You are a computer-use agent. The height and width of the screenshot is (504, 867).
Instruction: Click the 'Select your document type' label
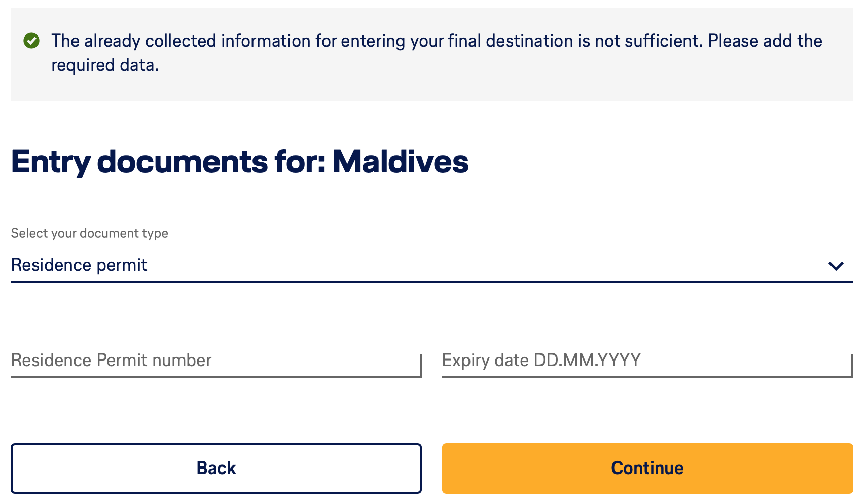tap(89, 233)
